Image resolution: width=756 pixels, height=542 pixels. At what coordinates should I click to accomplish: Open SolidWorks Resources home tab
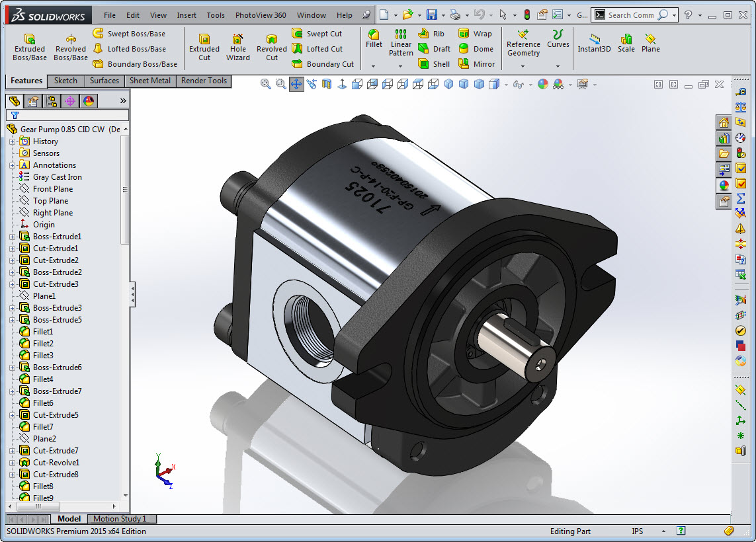[x=724, y=123]
